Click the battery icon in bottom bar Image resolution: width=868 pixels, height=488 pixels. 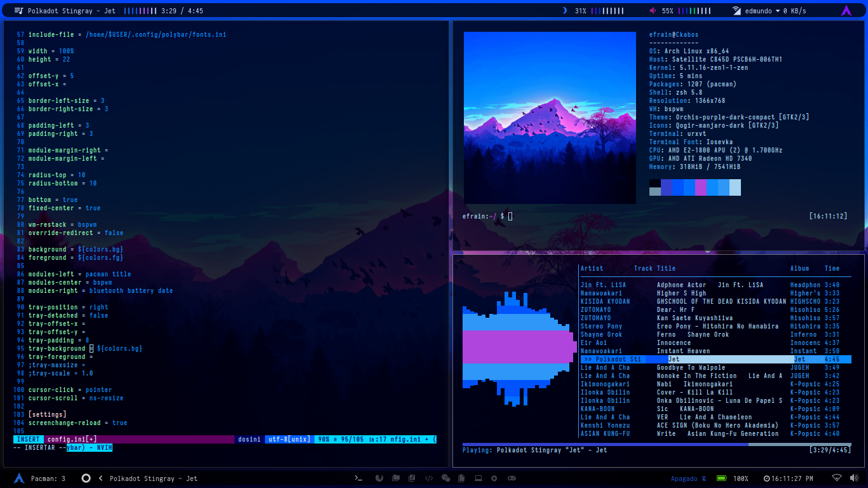(722, 478)
